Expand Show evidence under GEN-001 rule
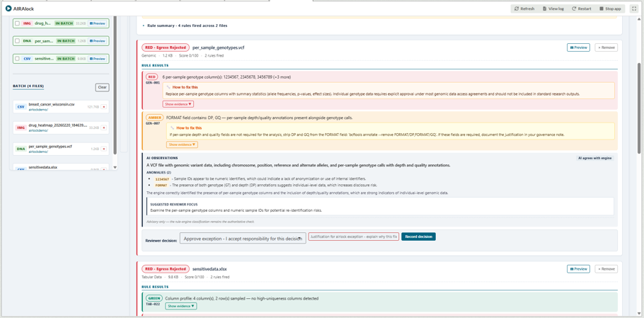 click(x=178, y=104)
